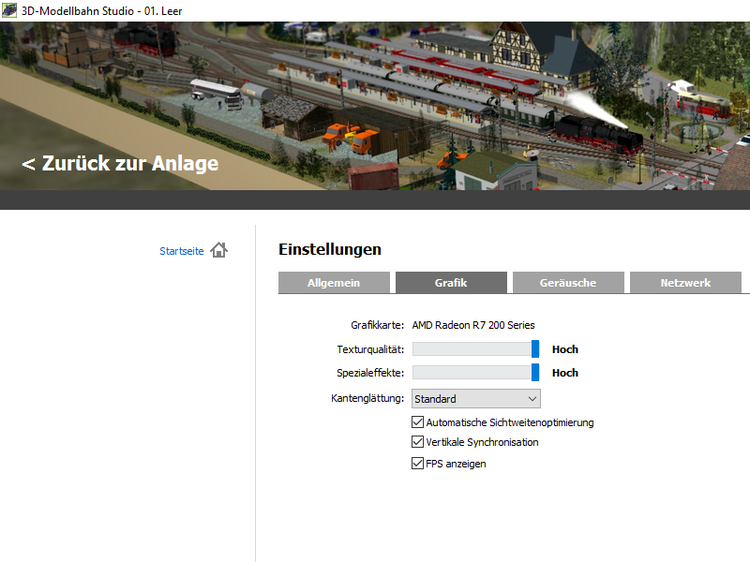Image resolution: width=750 pixels, height=562 pixels.
Task: Click the Hoch value next to Texturqualität
Action: [x=565, y=350]
